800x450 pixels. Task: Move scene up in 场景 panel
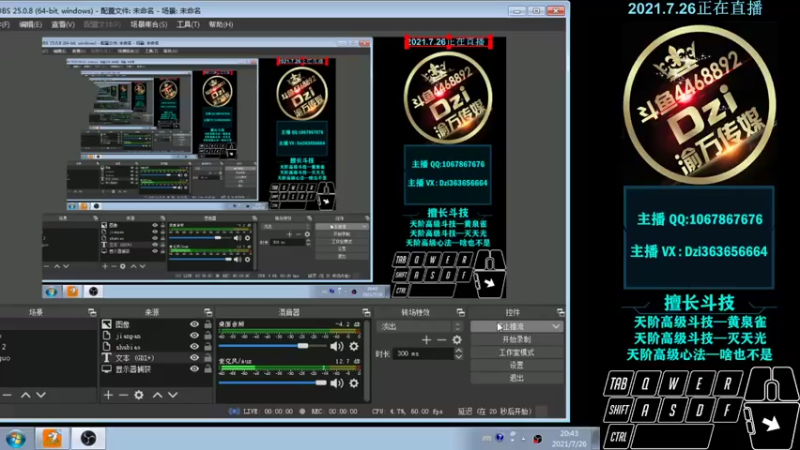[26, 395]
